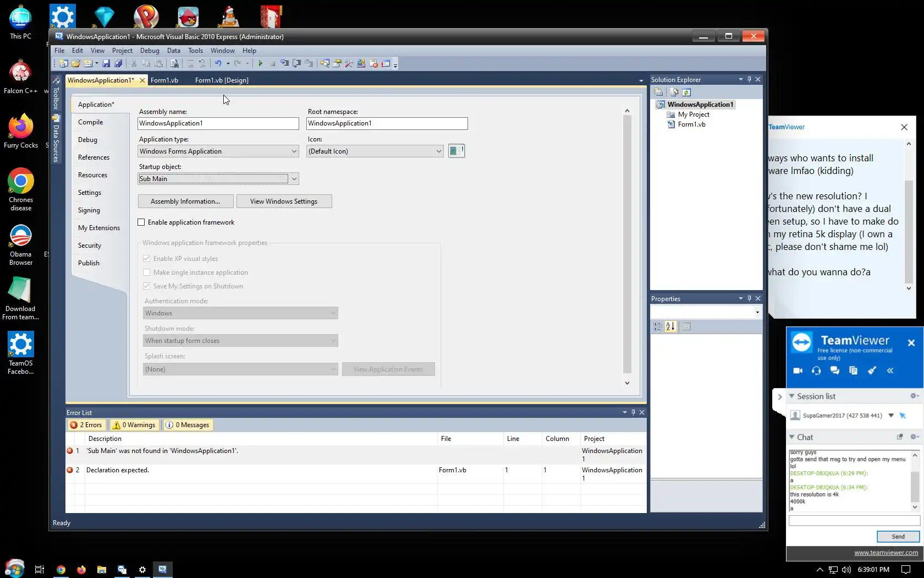Collapse TeamViewer panel with double-chevron icon

tap(890, 370)
